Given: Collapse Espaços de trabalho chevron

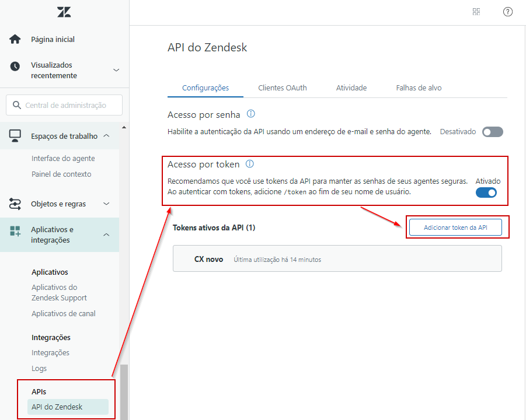Looking at the screenshot, I should (x=106, y=136).
